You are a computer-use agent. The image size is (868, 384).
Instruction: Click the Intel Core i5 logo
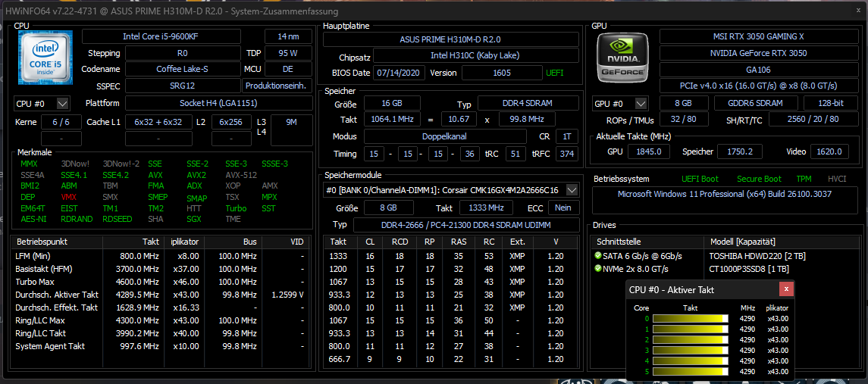pyautogui.click(x=45, y=57)
